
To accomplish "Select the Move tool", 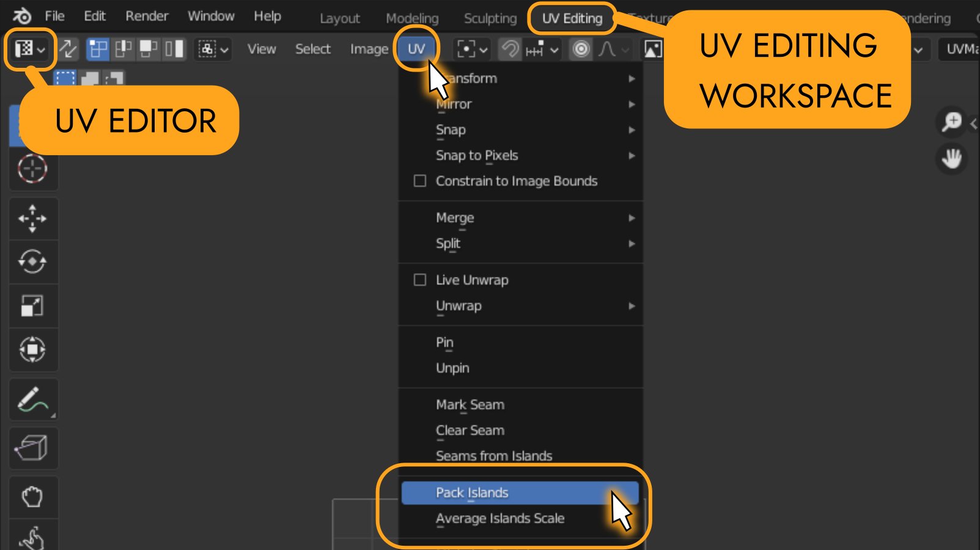I will 32,218.
